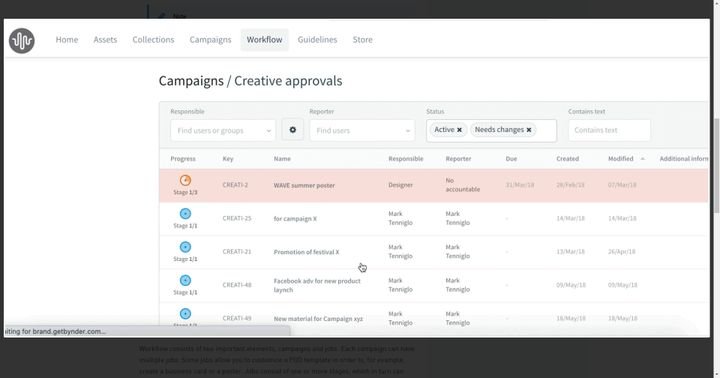This screenshot has height=378, width=720.
Task: Click the modified date 26/Apr/18
Action: (x=622, y=252)
